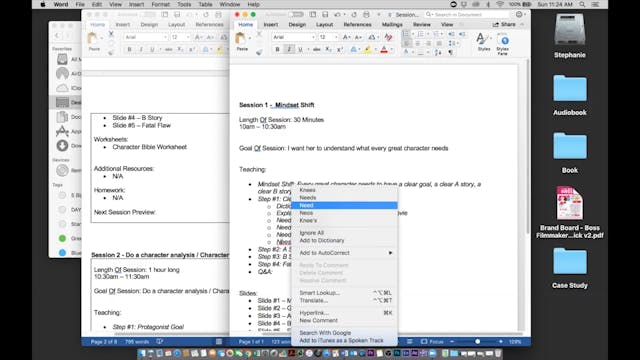The image size is (640, 360).
Task: Open the Tools menu in menu bar
Action: tap(184, 4)
